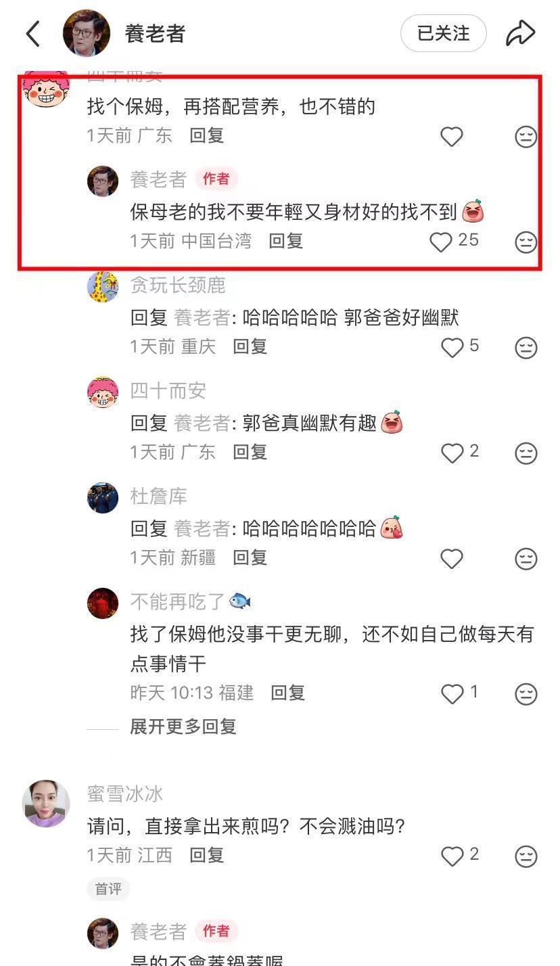Toggle the 已关注 follow button
This screenshot has width=560, height=966.
click(444, 33)
